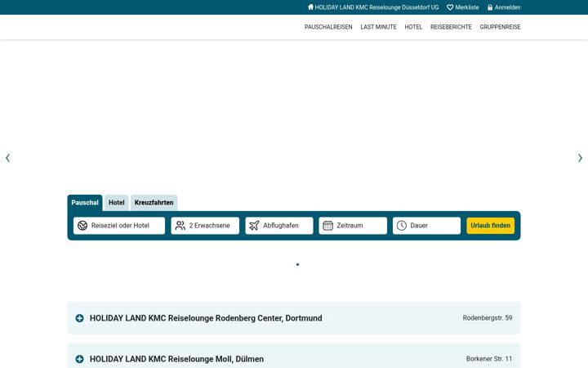Show previous slide with left chevron
This screenshot has width=588, height=368.
pyautogui.click(x=8, y=158)
